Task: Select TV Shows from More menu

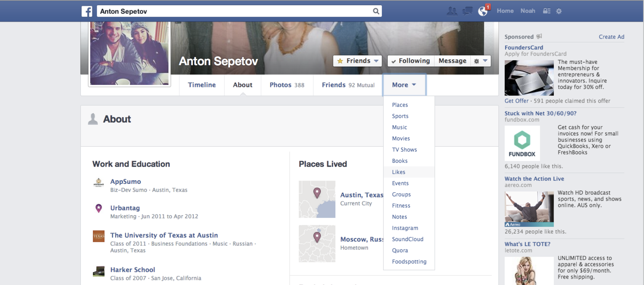Action: coord(409,150)
